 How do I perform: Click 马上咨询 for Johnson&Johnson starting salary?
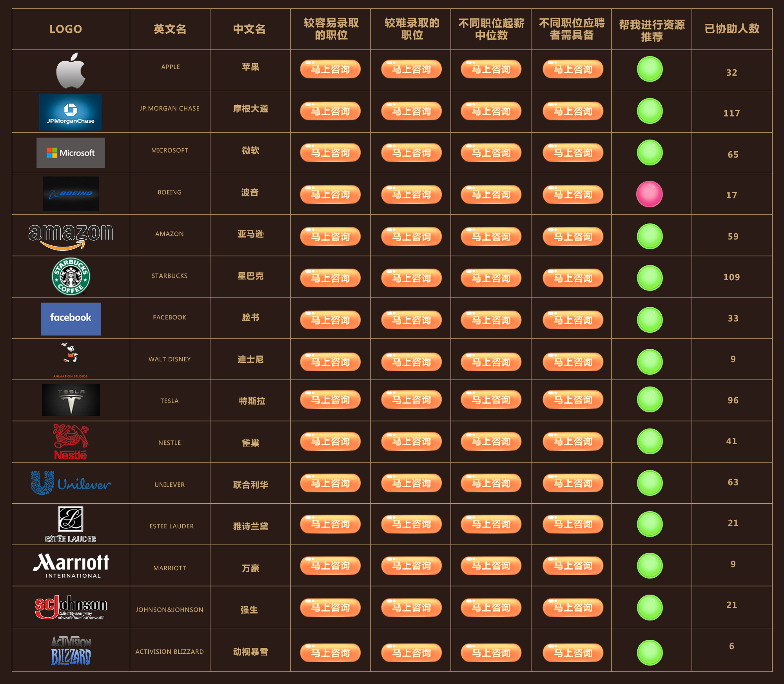click(x=491, y=608)
